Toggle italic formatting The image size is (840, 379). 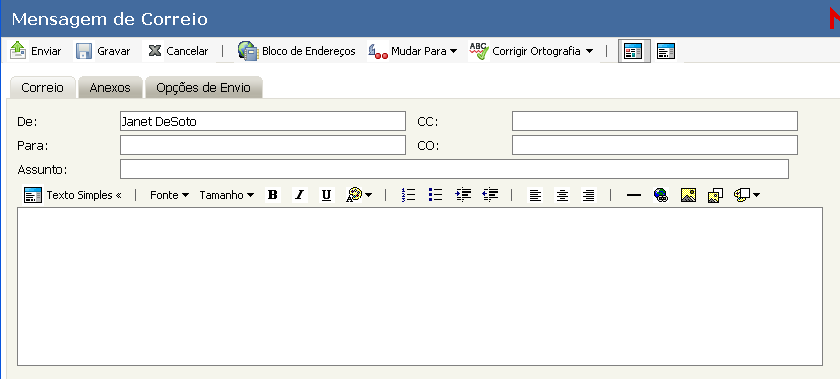pyautogui.click(x=300, y=195)
